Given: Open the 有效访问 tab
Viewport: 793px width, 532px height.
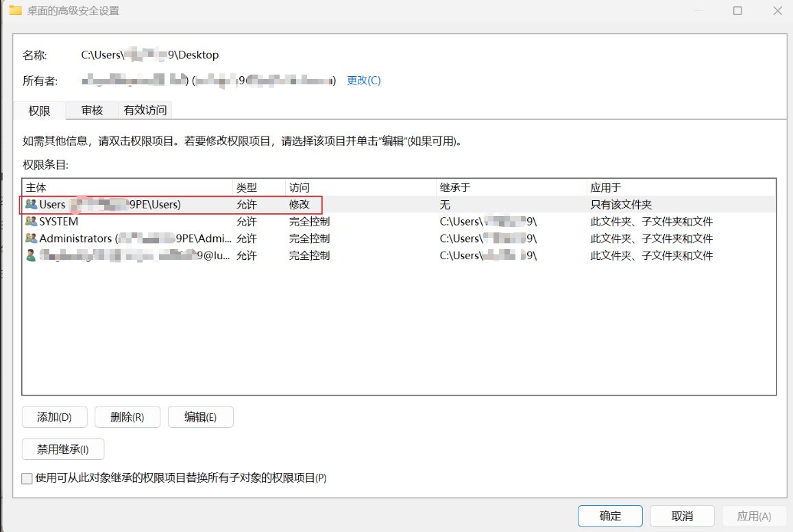Looking at the screenshot, I should coord(145,110).
